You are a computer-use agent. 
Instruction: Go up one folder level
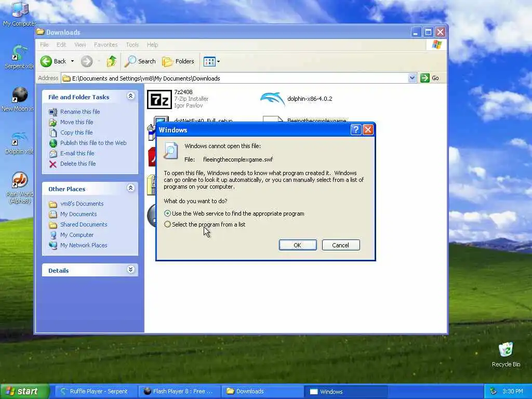point(112,61)
